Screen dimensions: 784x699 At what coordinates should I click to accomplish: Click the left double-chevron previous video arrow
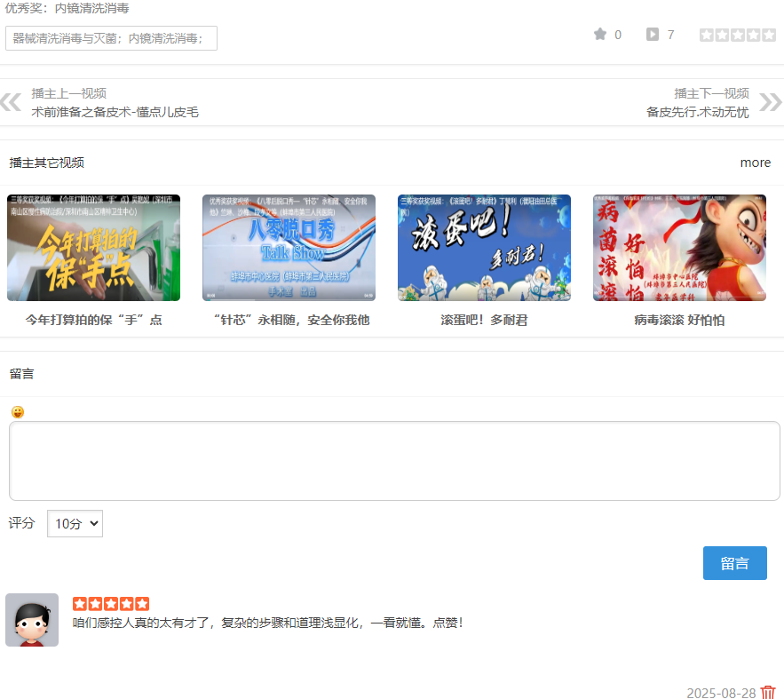[x=11, y=102]
